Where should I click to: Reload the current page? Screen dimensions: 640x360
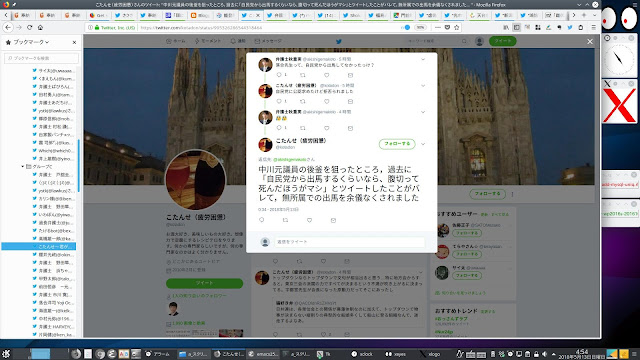29,27
